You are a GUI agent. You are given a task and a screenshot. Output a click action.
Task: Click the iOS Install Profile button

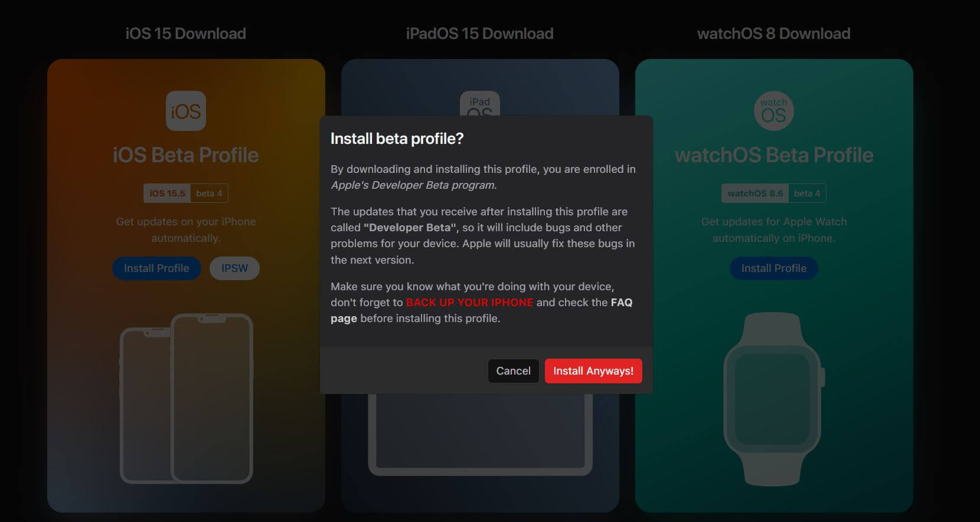(156, 268)
